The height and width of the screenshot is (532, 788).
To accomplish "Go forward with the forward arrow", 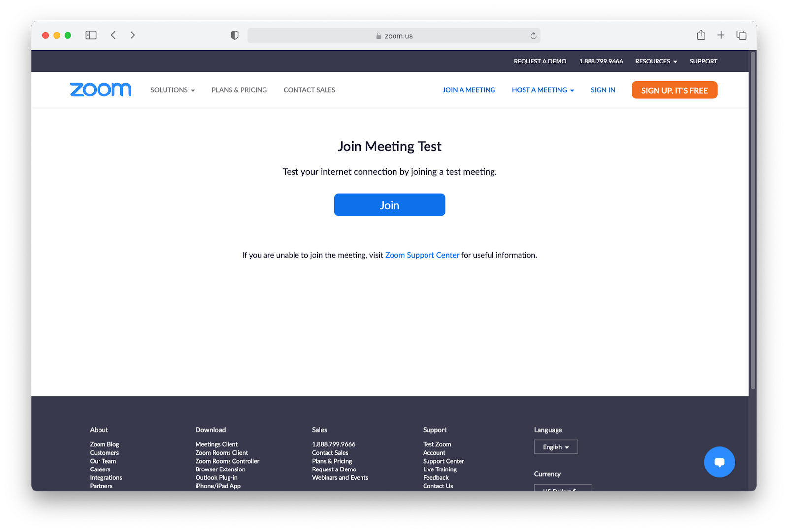I will 132,35.
